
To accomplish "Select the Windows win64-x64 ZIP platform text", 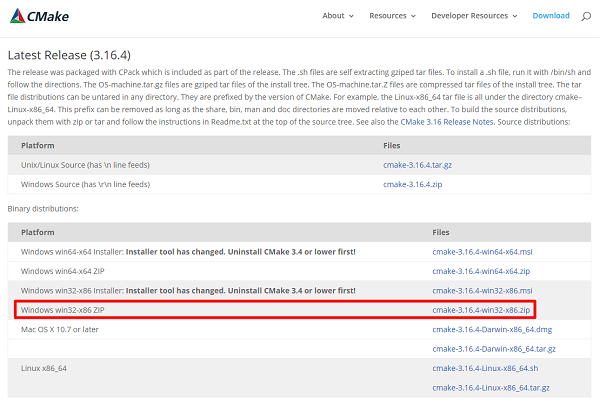I will 63,271.
